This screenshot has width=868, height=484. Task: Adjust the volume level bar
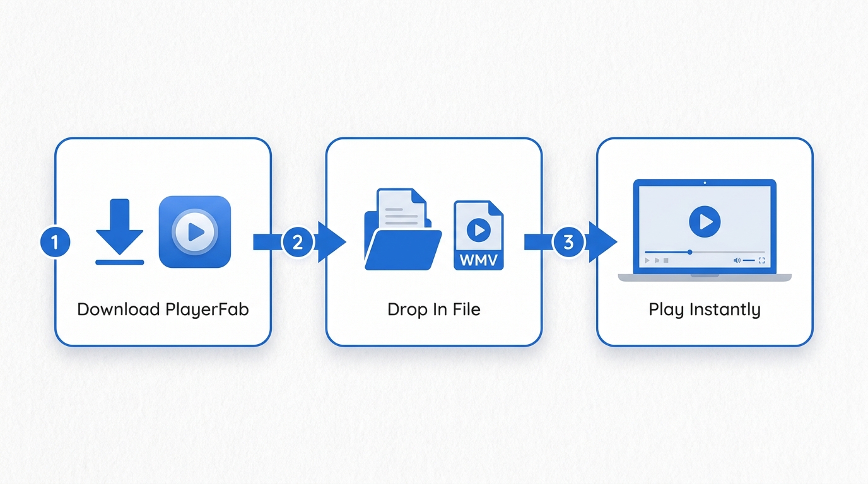pyautogui.click(x=749, y=260)
